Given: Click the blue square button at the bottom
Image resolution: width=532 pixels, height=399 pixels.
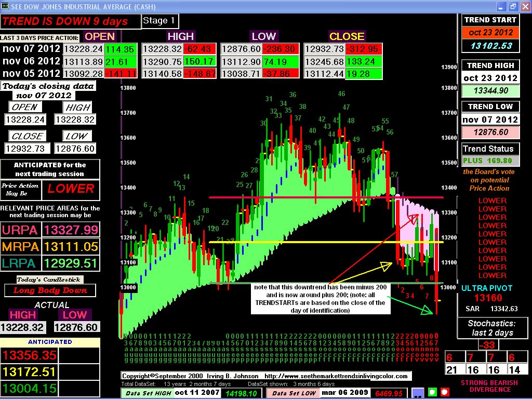Looking at the screenshot, I should (417, 392).
